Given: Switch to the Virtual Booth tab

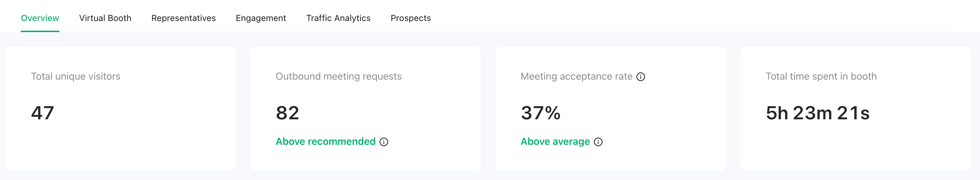Looking at the screenshot, I should 105,18.
